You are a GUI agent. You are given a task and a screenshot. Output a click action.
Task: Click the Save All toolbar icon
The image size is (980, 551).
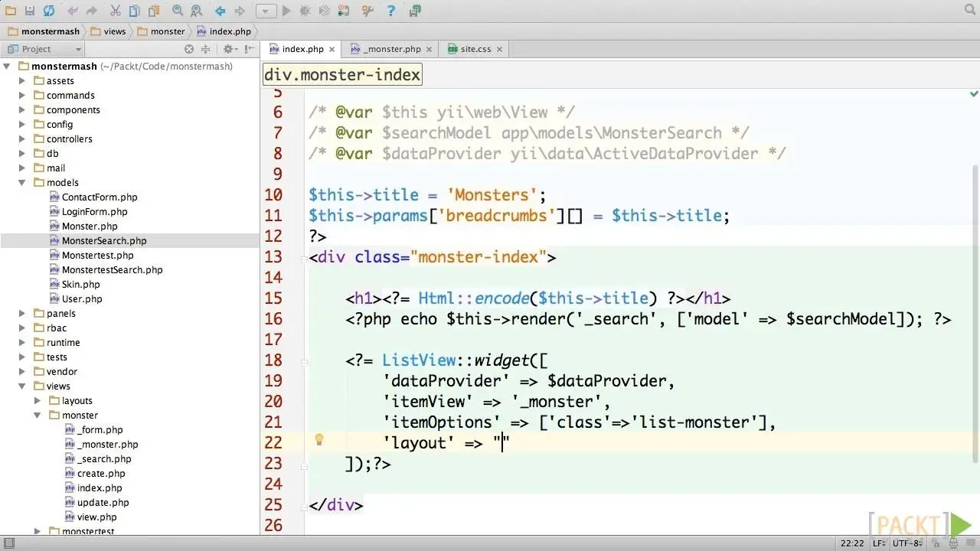tap(30, 11)
